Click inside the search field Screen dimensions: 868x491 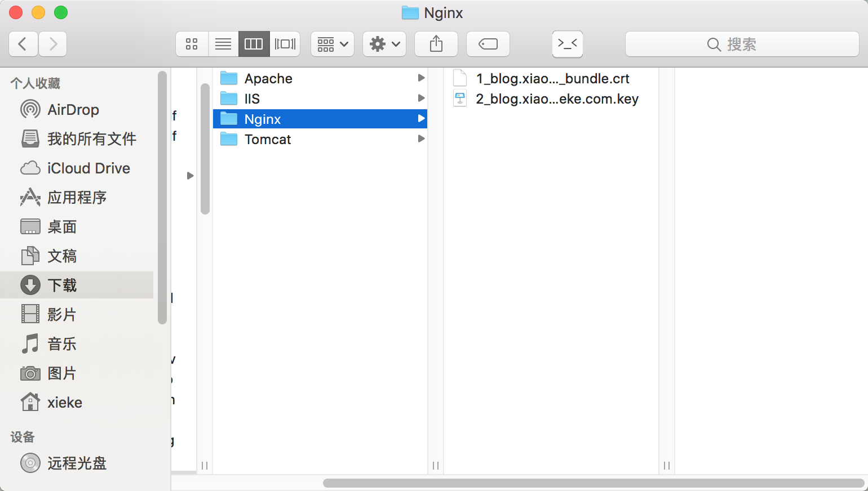(x=742, y=44)
